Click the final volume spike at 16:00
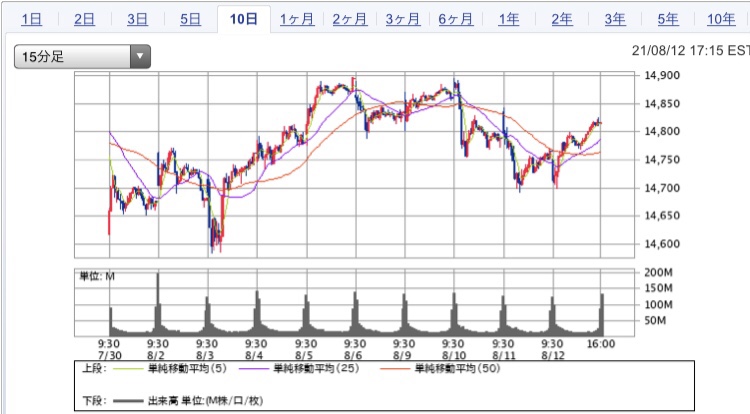The image size is (750, 414). coord(602,315)
